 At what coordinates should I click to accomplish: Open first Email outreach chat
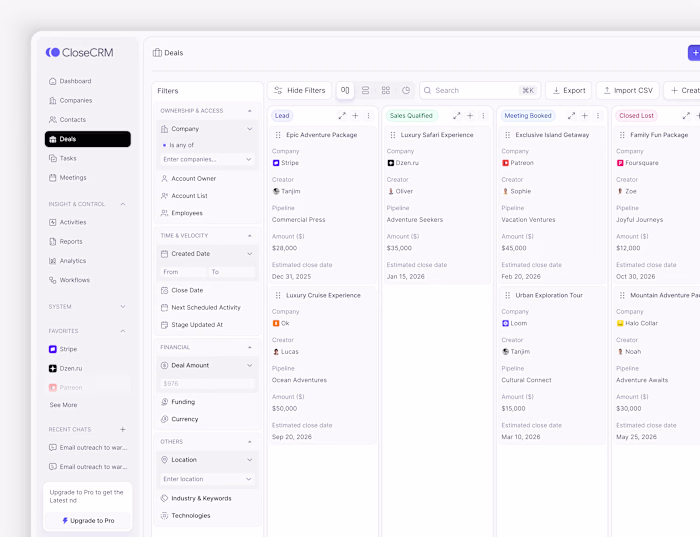coord(88,447)
